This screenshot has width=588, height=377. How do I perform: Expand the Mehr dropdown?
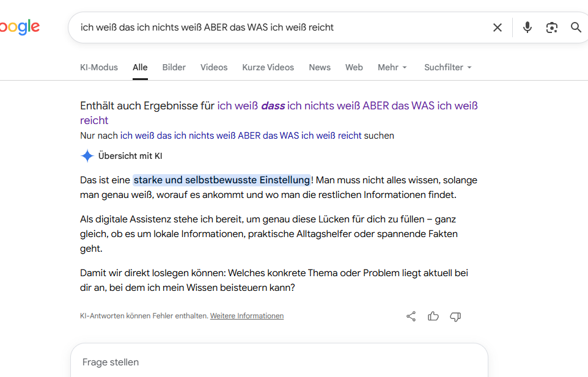tap(392, 67)
